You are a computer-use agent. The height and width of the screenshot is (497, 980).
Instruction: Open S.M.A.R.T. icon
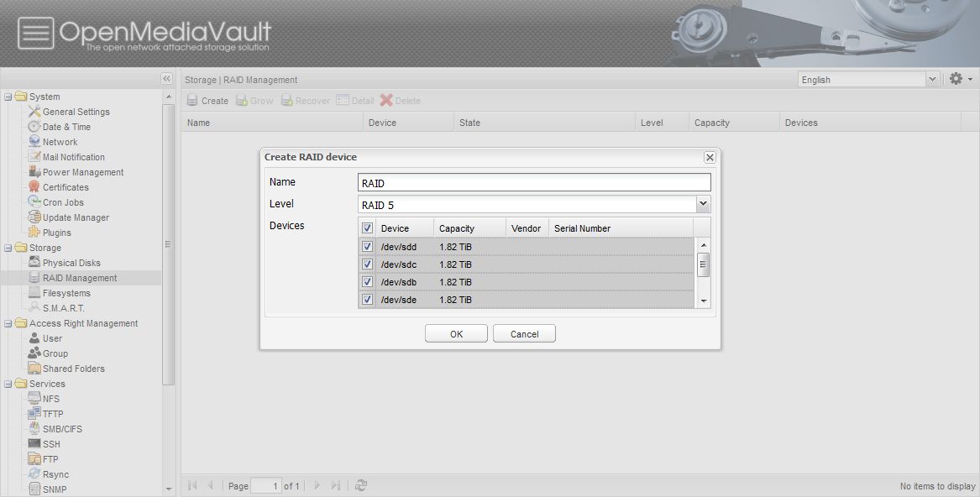(x=34, y=307)
